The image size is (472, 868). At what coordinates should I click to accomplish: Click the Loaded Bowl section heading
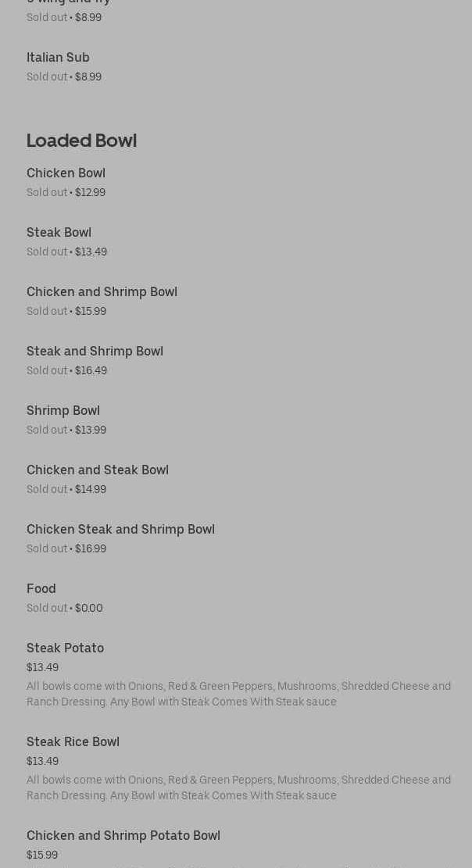(81, 141)
